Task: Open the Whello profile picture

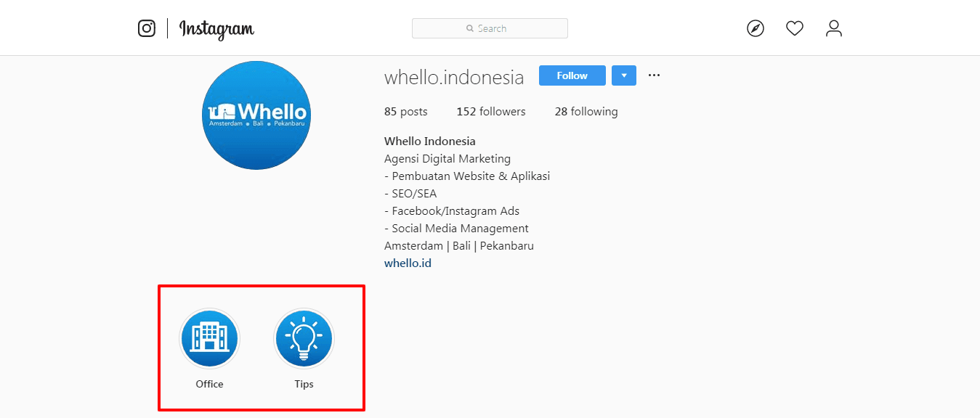Action: click(256, 115)
